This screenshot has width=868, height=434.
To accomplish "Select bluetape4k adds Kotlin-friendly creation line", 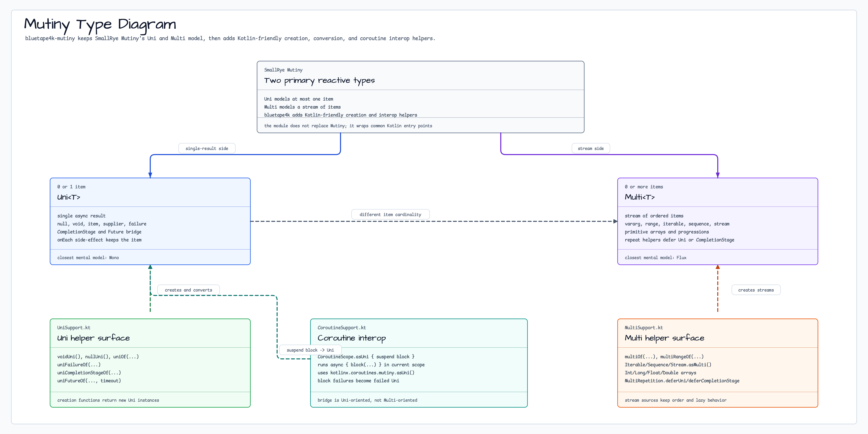I will [x=340, y=115].
